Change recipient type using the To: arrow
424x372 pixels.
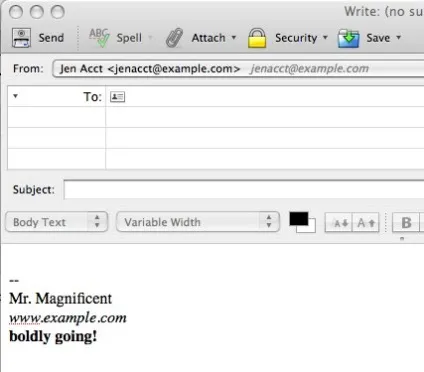(x=15, y=96)
